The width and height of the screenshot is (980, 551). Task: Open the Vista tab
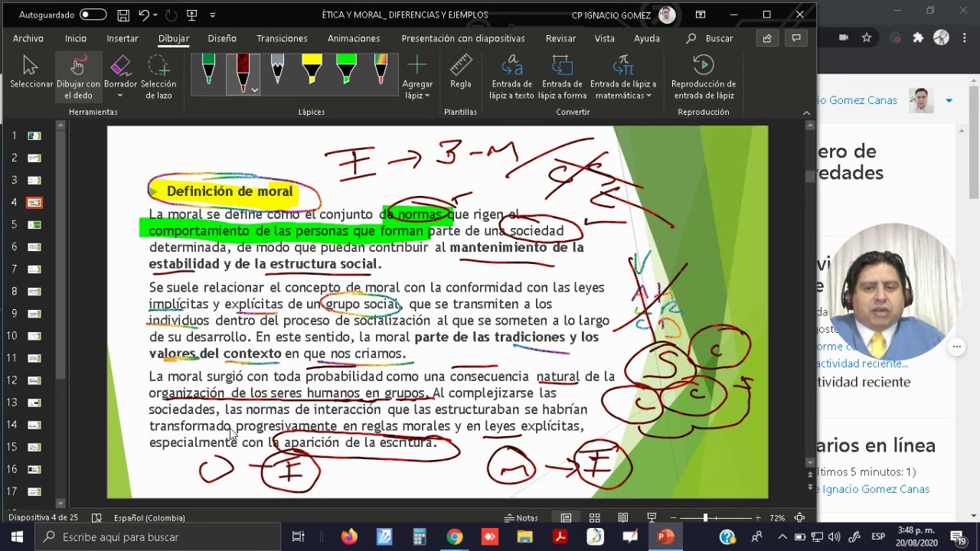coord(605,38)
